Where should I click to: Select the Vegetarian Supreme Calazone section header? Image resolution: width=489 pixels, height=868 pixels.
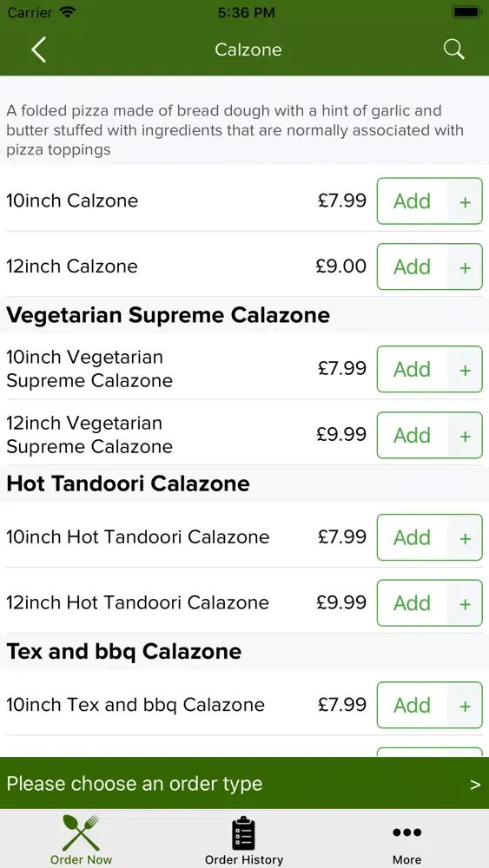(x=169, y=316)
